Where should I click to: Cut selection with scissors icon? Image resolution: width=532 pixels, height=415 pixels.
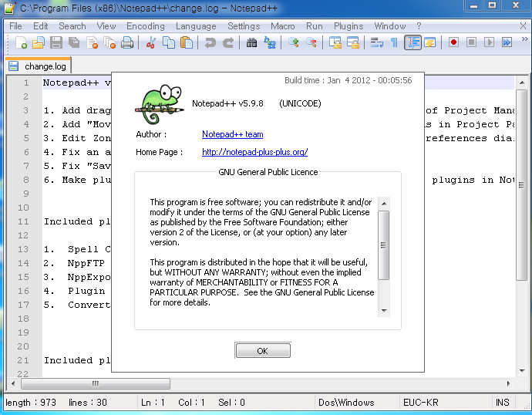point(150,42)
